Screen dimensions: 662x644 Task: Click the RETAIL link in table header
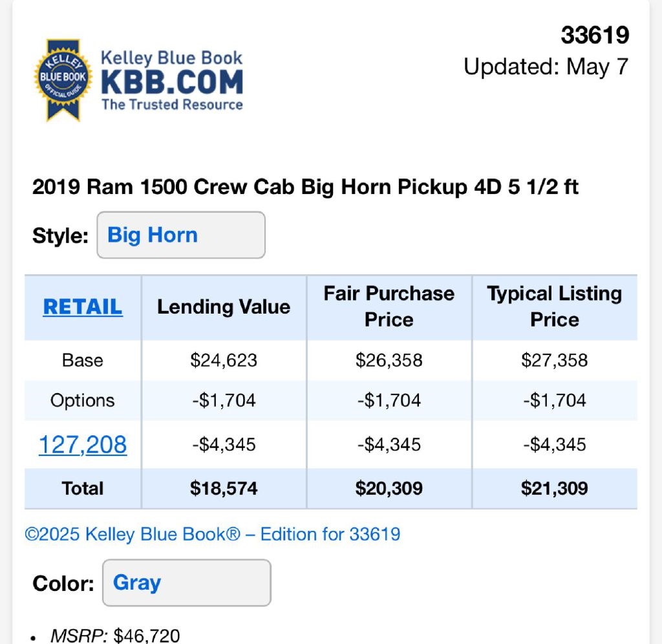pyautogui.click(x=83, y=306)
